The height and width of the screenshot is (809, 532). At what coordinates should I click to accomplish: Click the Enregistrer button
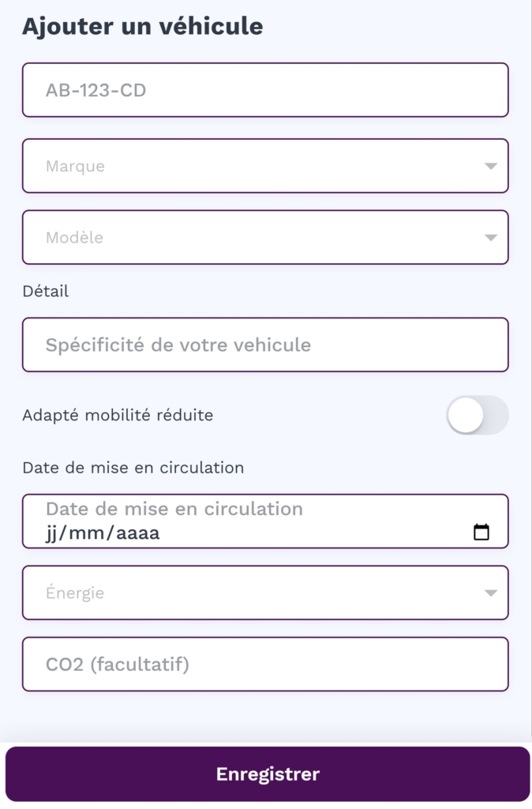(266, 774)
